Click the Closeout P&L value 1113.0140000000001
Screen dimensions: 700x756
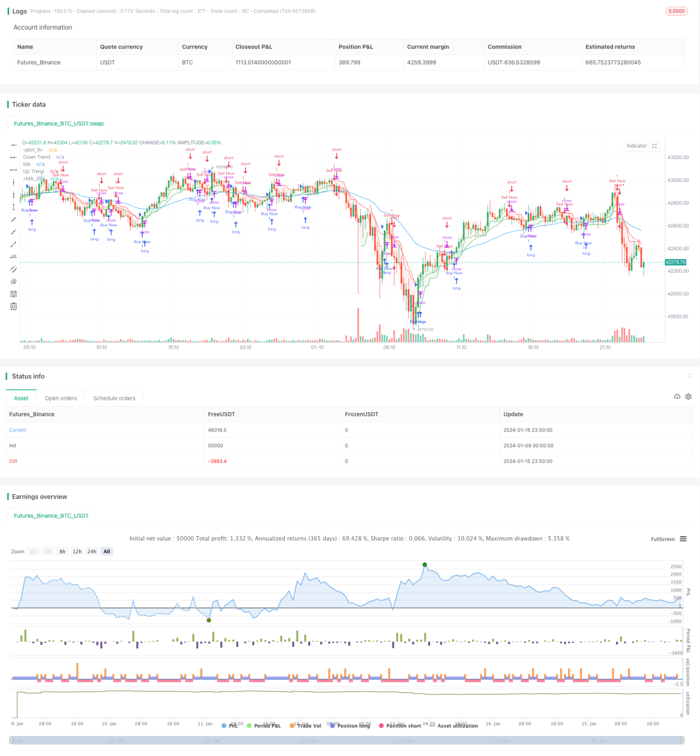coord(263,63)
